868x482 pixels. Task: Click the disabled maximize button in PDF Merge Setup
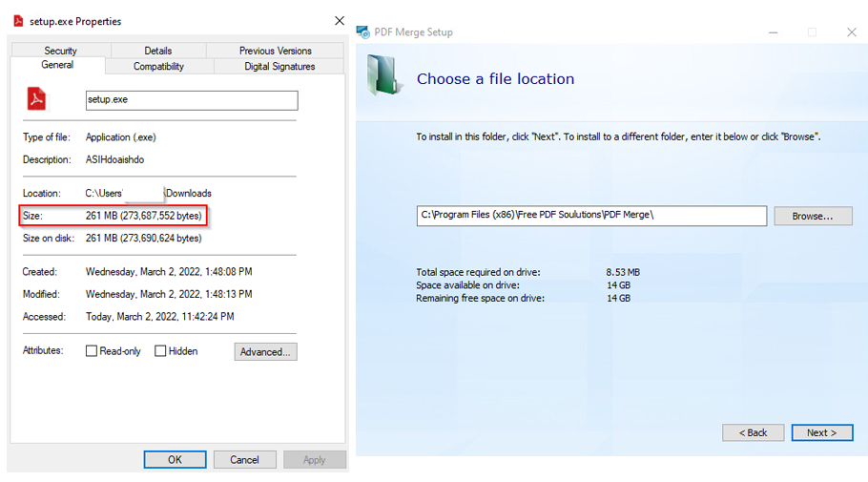pos(812,32)
